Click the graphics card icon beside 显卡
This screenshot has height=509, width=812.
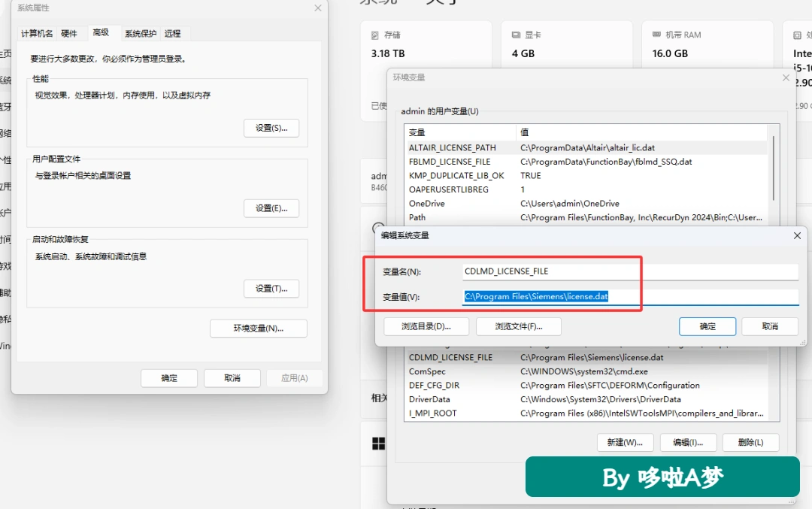[516, 35]
